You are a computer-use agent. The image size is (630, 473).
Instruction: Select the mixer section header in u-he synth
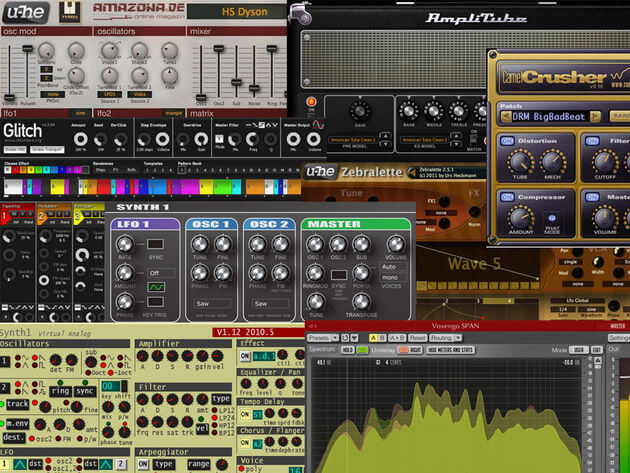tap(237, 31)
